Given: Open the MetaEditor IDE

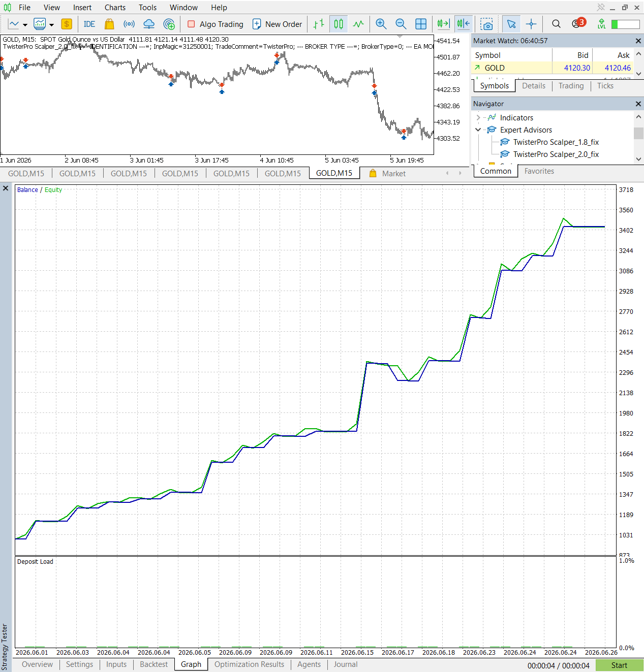Looking at the screenshot, I should 89,24.
